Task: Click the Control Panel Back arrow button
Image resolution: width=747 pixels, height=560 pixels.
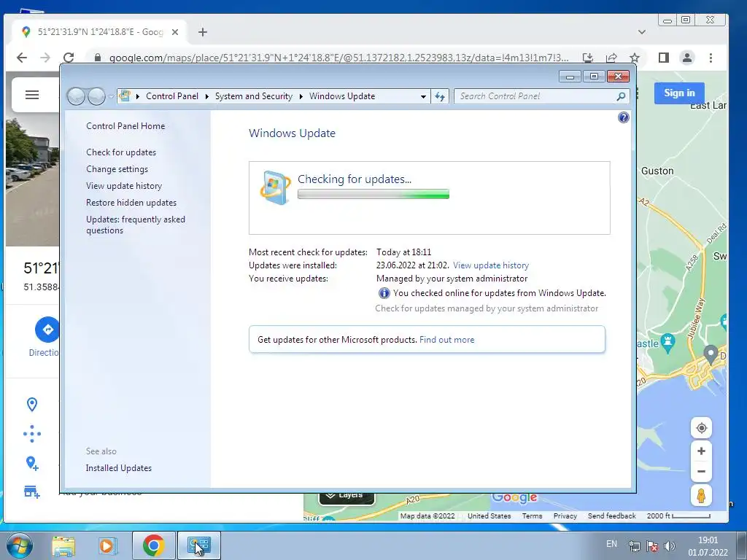Action: [x=76, y=96]
